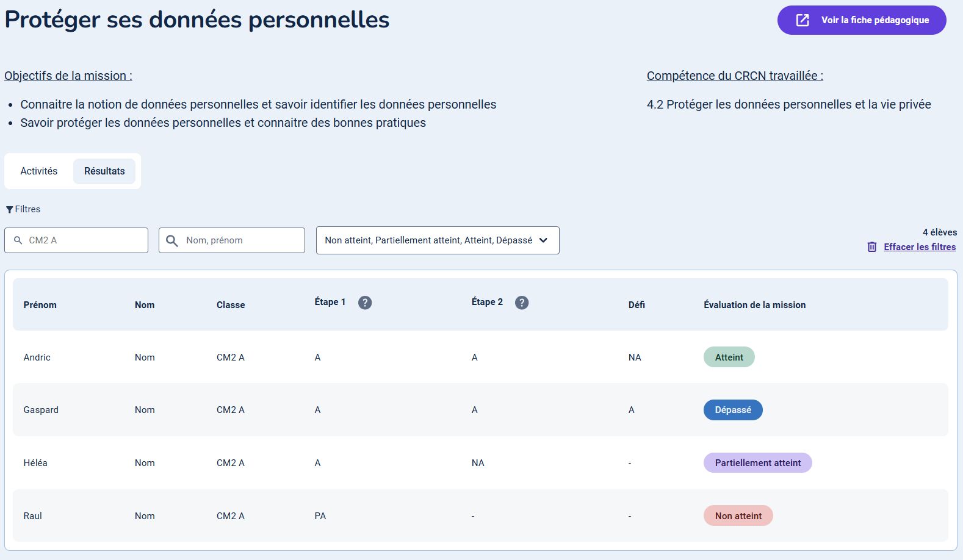Click the Objectifs de la mission heading

click(x=68, y=76)
